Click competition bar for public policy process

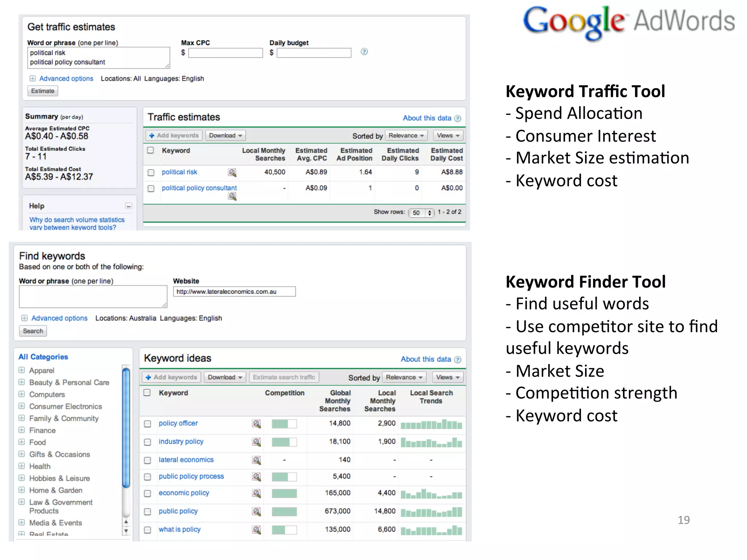[x=284, y=477]
